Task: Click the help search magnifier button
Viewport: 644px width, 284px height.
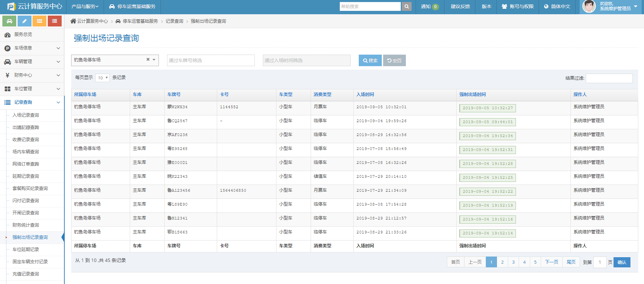Action: click(x=407, y=6)
